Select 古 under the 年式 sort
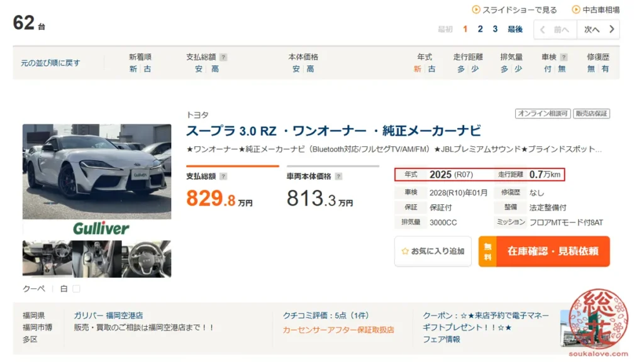 pos(431,67)
